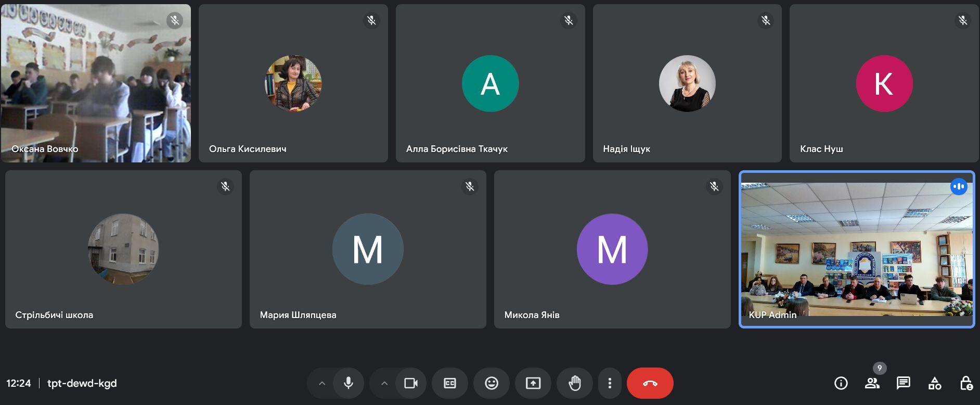Select the KUP Admin video tile

click(856, 250)
